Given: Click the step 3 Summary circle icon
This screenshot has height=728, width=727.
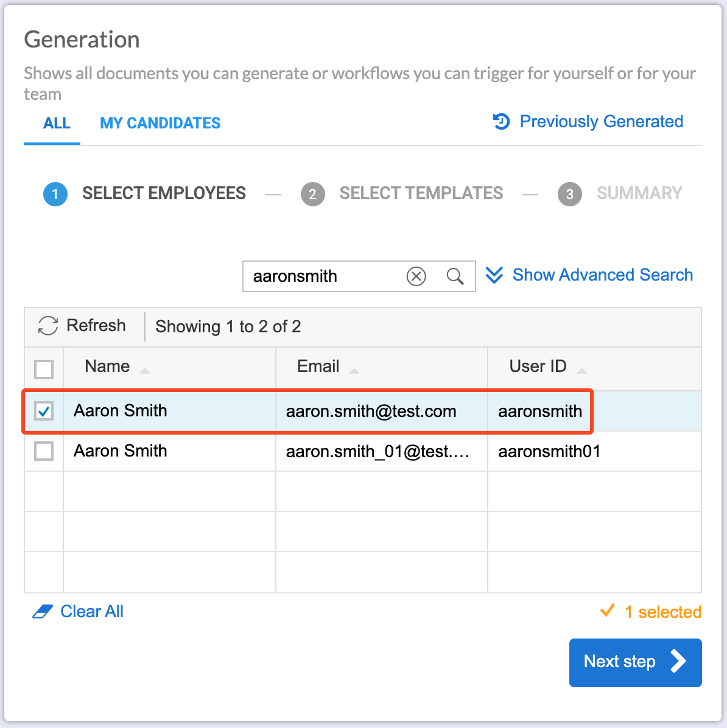Looking at the screenshot, I should 569,194.
